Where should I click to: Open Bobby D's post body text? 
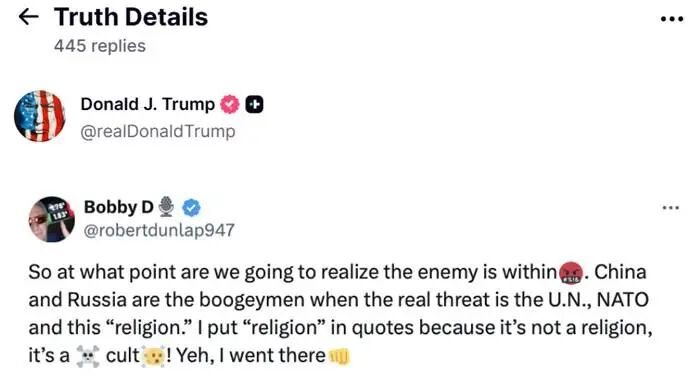pyautogui.click(x=340, y=314)
